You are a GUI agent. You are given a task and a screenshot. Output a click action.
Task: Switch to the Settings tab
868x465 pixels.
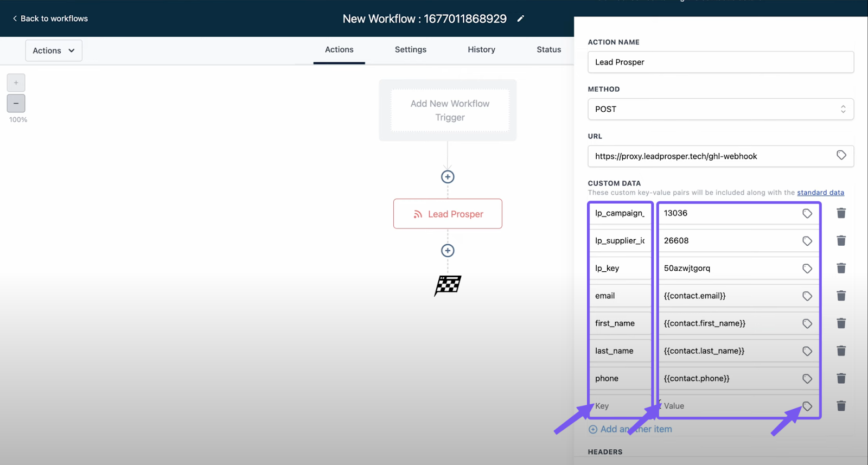[411, 49]
